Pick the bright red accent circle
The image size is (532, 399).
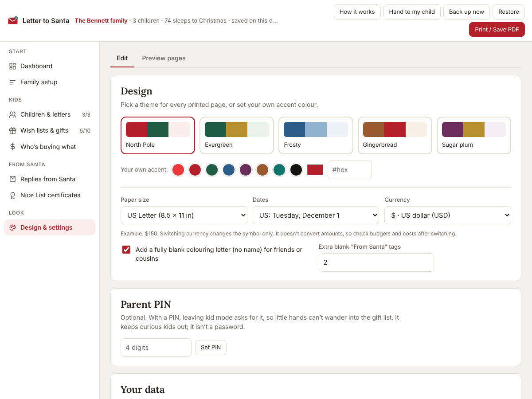pos(178,170)
